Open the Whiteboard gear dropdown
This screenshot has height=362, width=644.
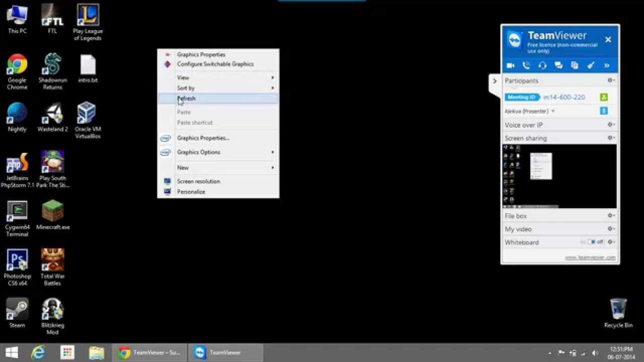click(x=611, y=242)
